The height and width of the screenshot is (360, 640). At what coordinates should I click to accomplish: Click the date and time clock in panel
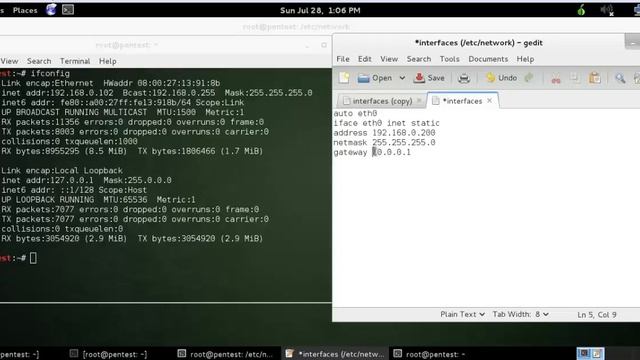click(x=320, y=10)
